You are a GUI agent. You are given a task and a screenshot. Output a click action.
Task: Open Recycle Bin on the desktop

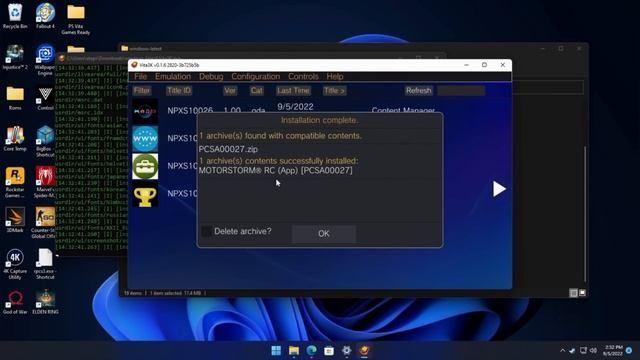[x=15, y=16]
